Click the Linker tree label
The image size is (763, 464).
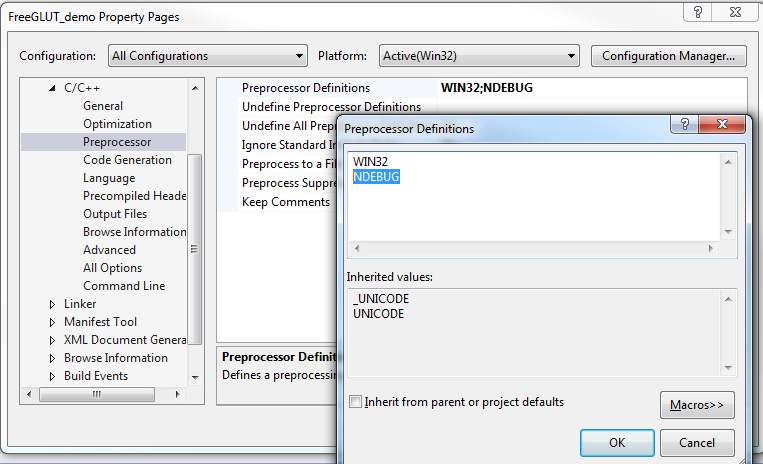click(80, 303)
